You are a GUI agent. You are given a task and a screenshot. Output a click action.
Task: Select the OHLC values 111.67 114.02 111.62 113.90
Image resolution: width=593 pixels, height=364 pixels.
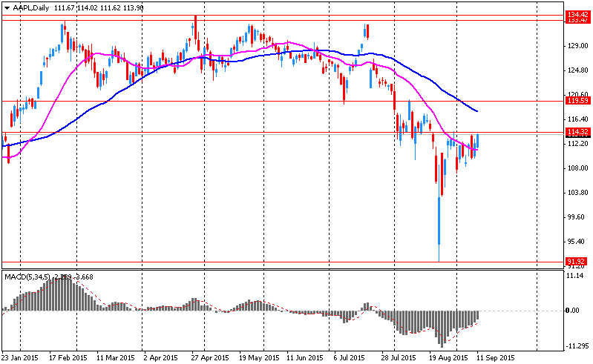point(99,8)
